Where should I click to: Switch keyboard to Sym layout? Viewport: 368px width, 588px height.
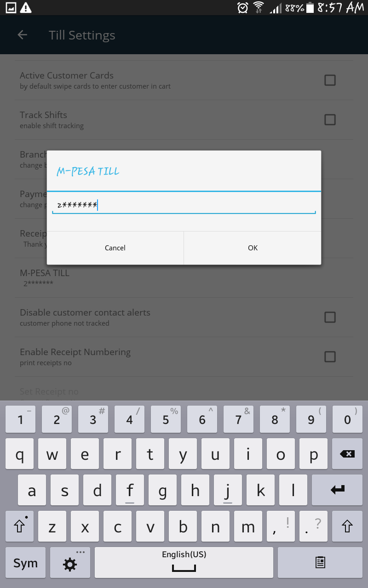click(x=25, y=563)
